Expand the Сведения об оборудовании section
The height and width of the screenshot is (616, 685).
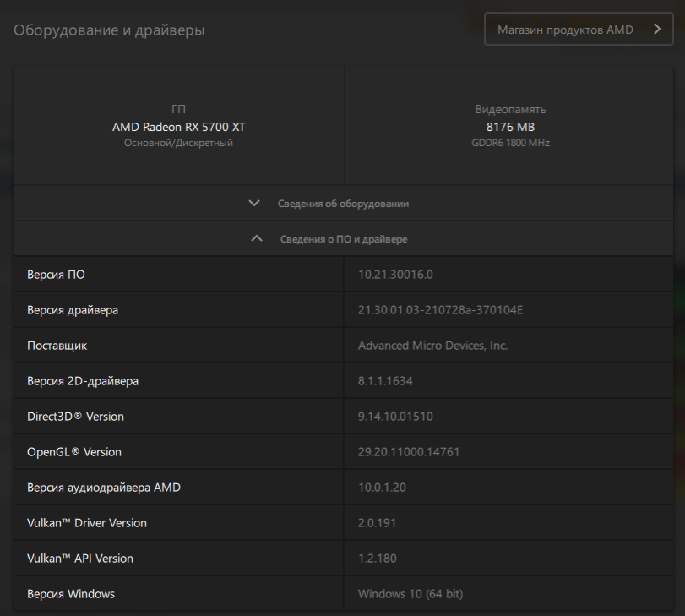343,204
